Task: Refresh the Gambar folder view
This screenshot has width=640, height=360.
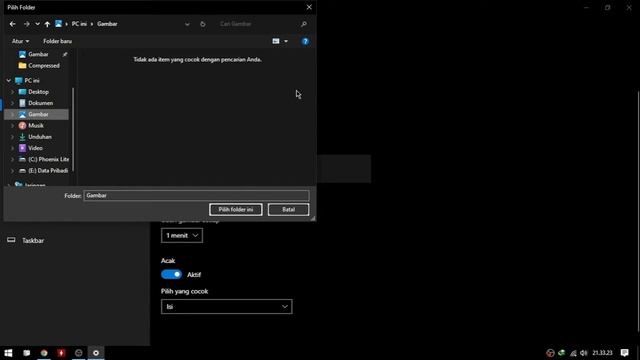Action: [203, 24]
